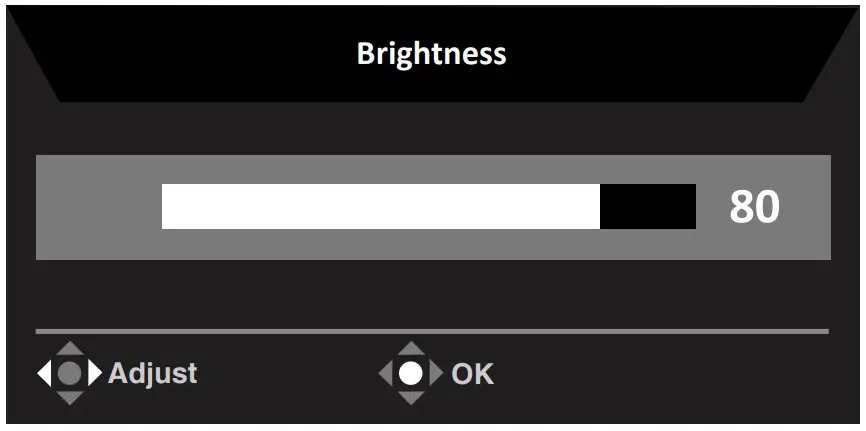
Task: Click the brightness value 80
Action: tap(754, 207)
